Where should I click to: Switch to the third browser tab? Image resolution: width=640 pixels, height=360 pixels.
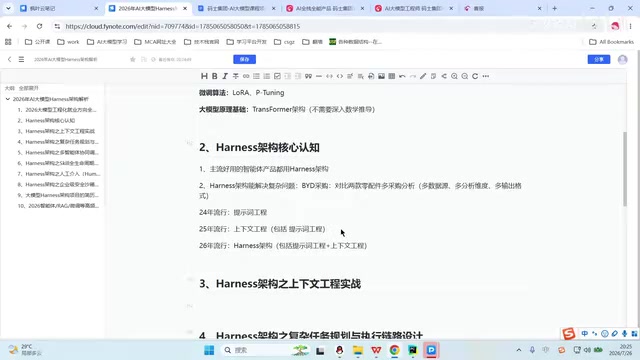pos(237,8)
